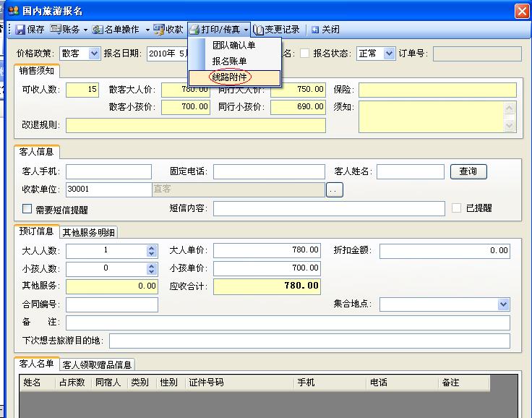Click the browse button beside 收款单位
Screen dimensions: 532x418
335,189
